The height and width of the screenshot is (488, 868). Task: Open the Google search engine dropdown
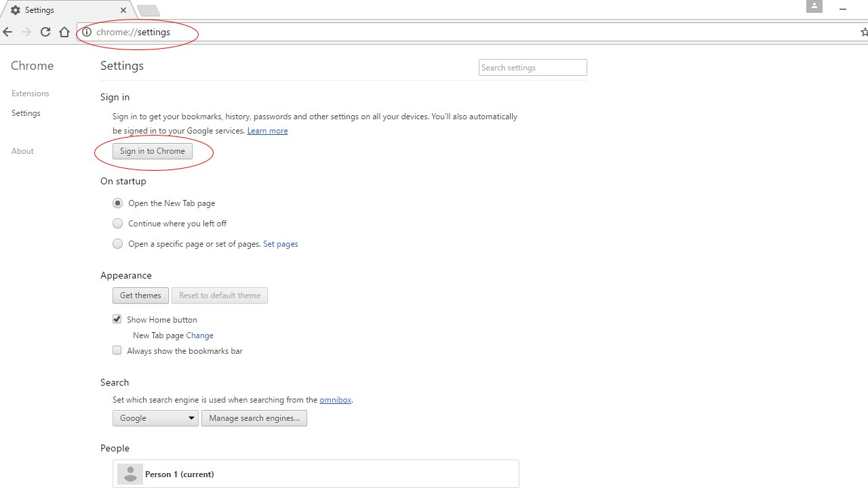155,418
